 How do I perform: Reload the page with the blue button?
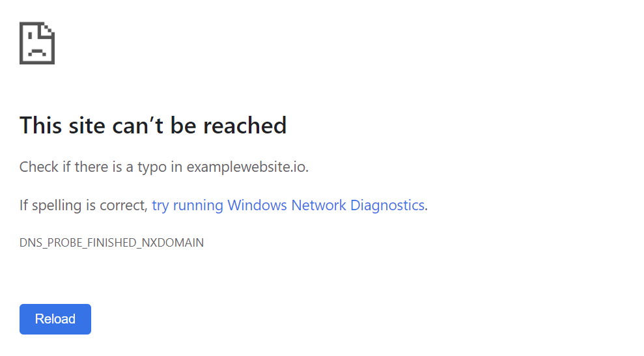pyautogui.click(x=55, y=319)
